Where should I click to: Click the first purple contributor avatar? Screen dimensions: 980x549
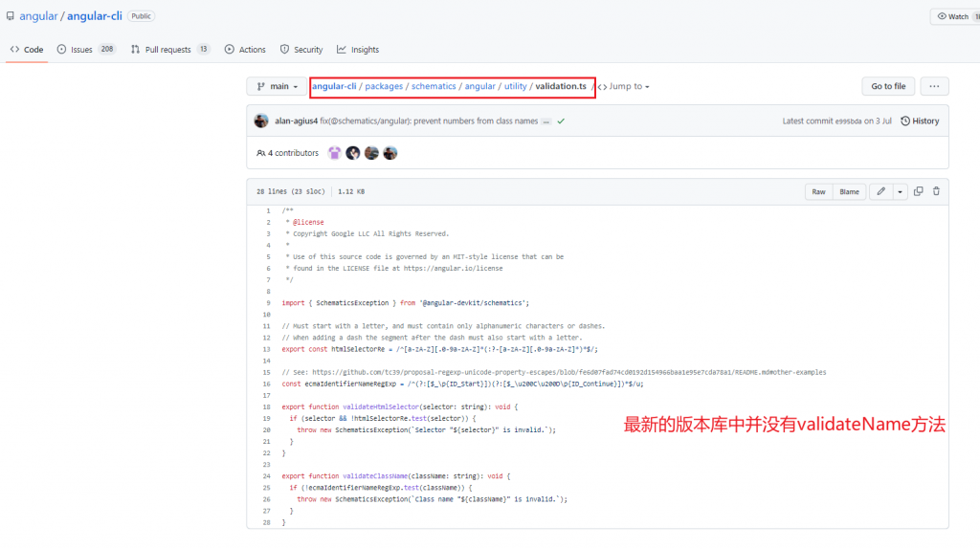pyautogui.click(x=334, y=153)
